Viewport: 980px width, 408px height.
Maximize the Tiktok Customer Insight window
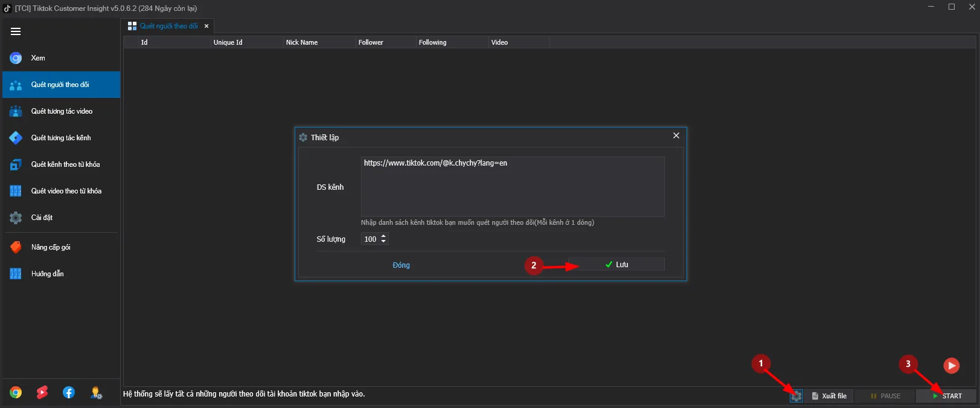[x=952, y=7]
